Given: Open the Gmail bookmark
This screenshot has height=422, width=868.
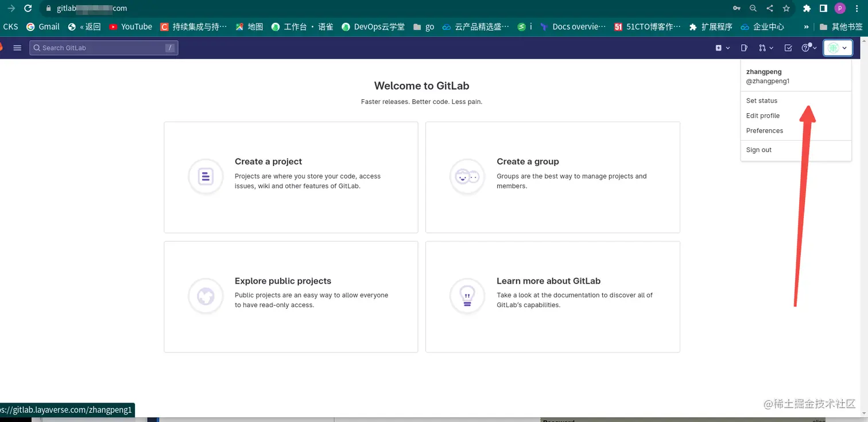Looking at the screenshot, I should (43, 26).
